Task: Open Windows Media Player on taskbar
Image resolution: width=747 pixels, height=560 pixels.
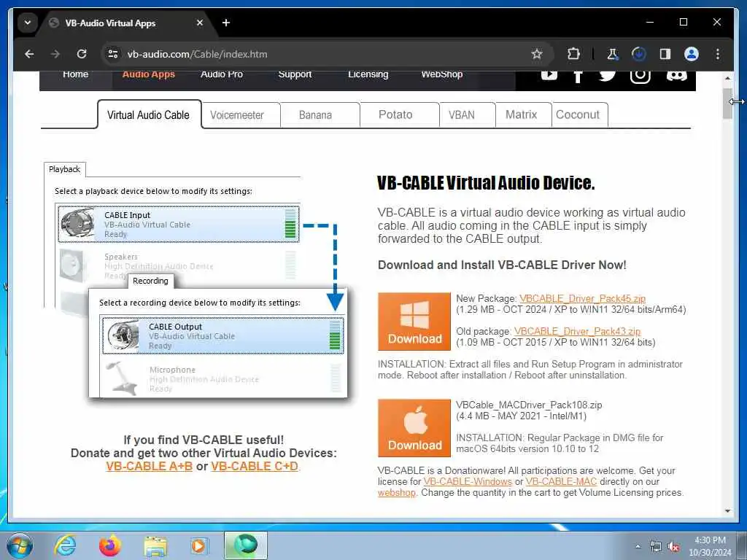Action: [198, 545]
